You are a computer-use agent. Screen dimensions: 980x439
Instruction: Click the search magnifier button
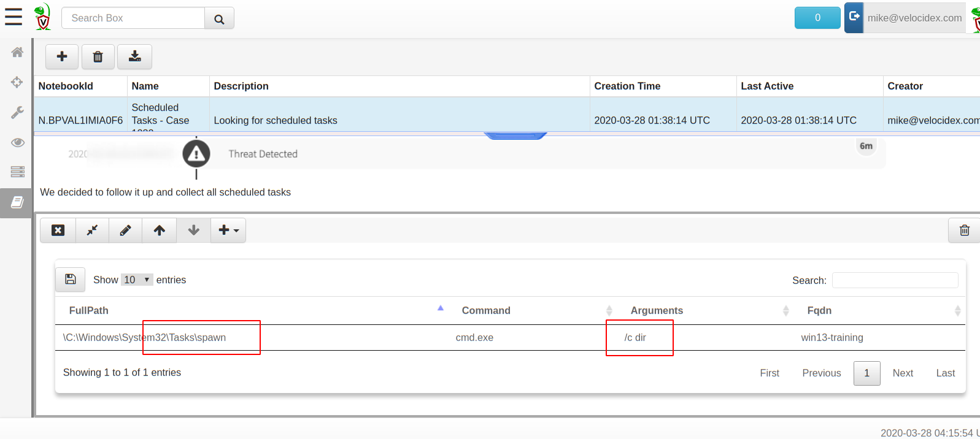coord(219,19)
